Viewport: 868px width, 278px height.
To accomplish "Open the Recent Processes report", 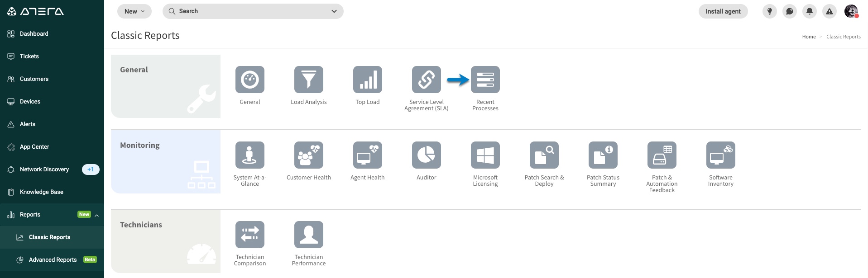I will pos(485,80).
